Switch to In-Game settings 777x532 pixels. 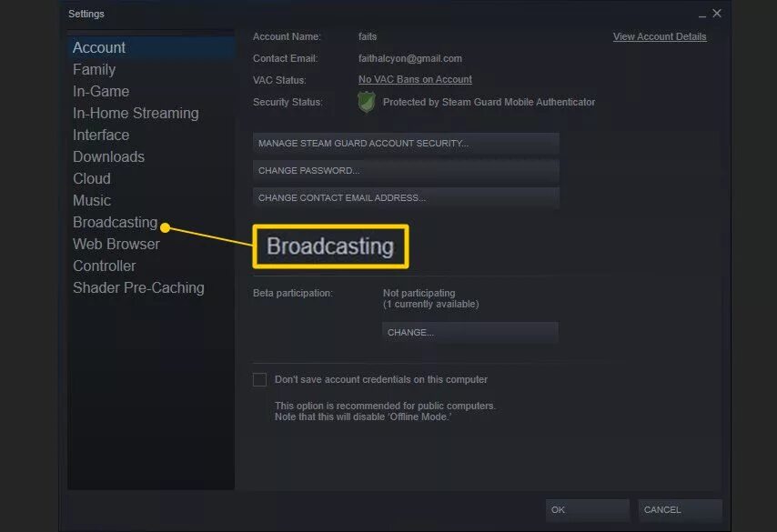coord(101,91)
